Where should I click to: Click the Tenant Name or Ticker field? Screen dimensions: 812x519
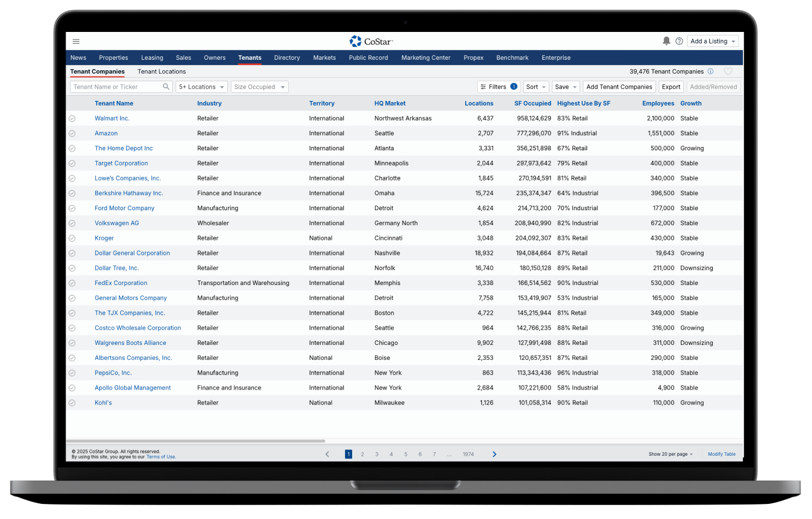tap(116, 87)
